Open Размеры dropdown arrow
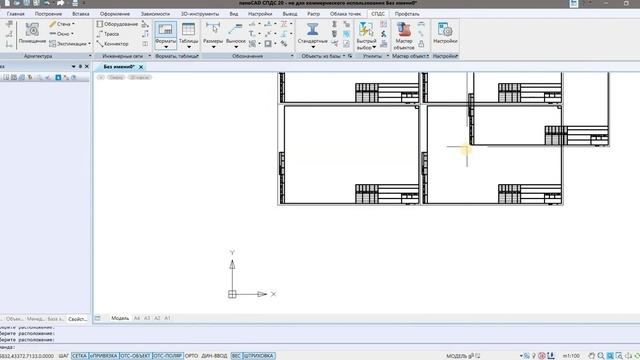The height and width of the screenshot is (360, 640). 213,47
